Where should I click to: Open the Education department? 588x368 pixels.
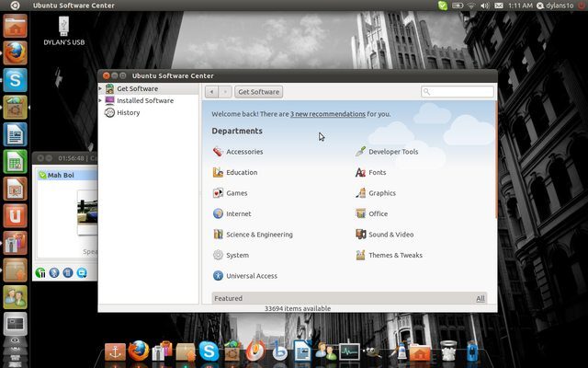[235, 172]
